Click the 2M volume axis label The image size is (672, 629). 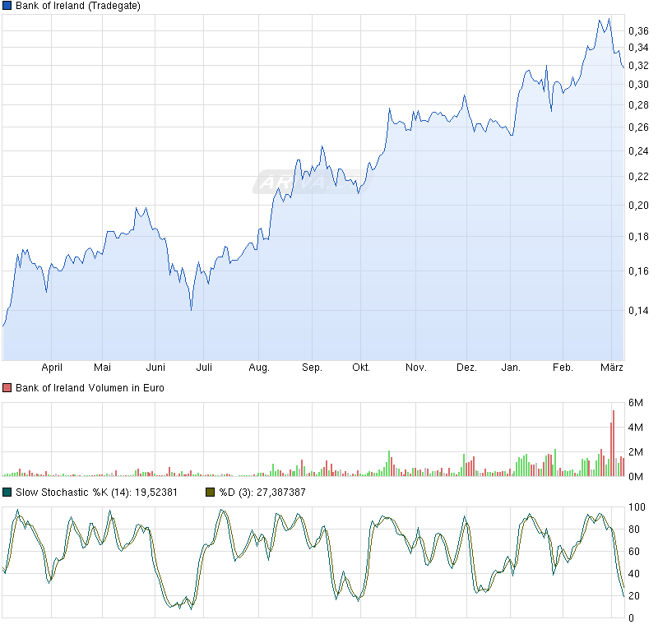pos(636,452)
